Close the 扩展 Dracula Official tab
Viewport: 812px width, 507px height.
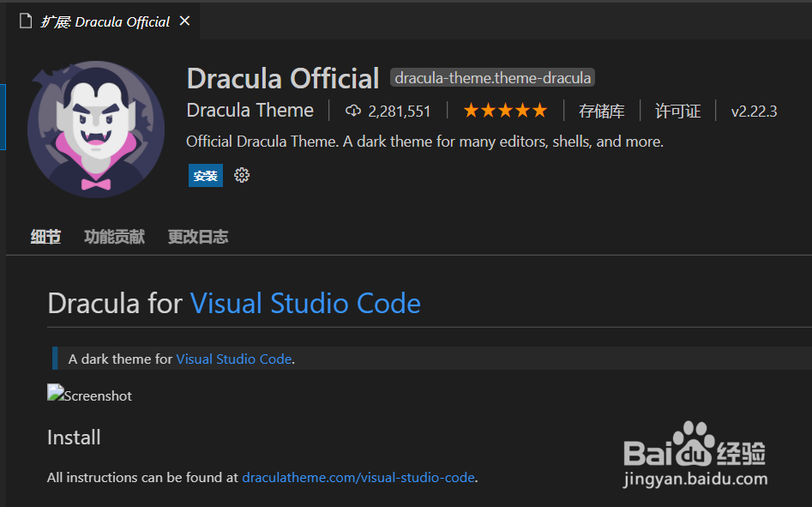point(184,21)
